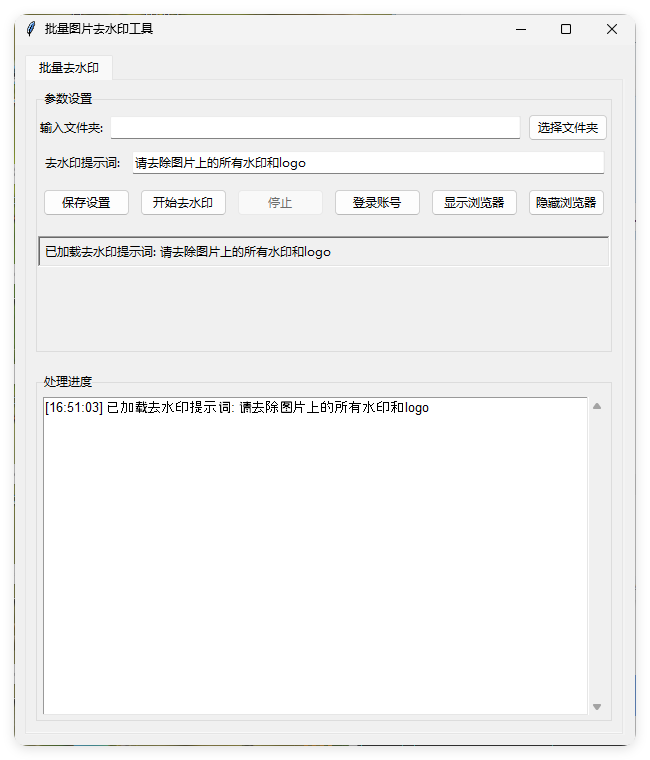Viewport: 650px width, 760px height.
Task: Minimize the 批量图片去水印工具 window
Action: click(x=520, y=29)
